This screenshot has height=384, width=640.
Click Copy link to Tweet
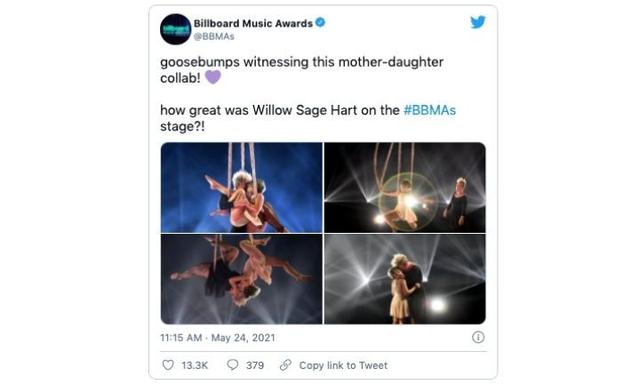tap(343, 365)
